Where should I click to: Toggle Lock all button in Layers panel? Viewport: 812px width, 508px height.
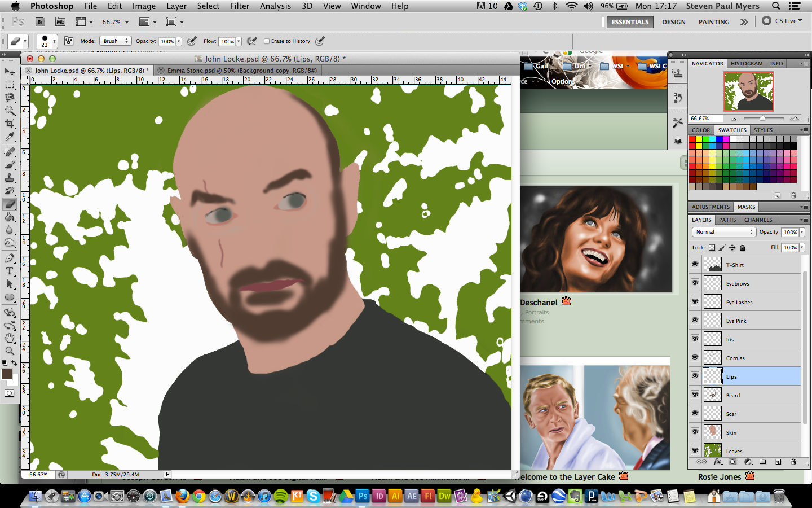pyautogui.click(x=742, y=248)
